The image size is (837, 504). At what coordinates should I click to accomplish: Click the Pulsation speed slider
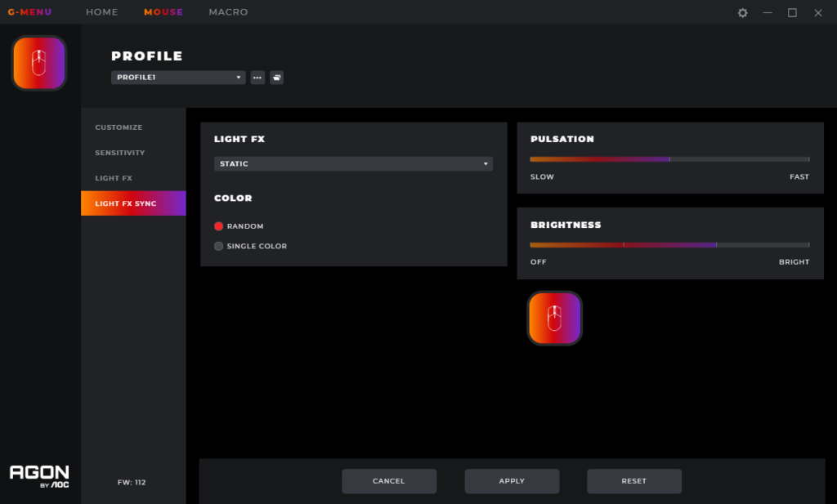[x=669, y=159]
